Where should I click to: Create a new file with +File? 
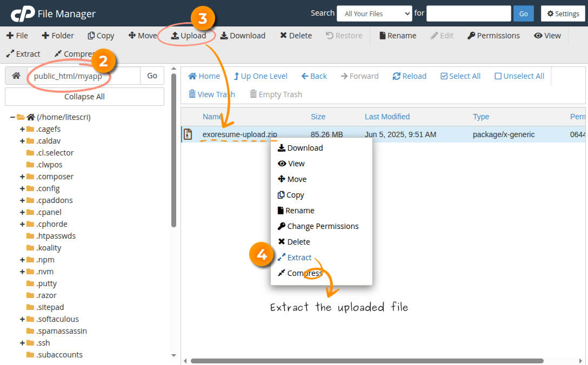click(x=17, y=36)
